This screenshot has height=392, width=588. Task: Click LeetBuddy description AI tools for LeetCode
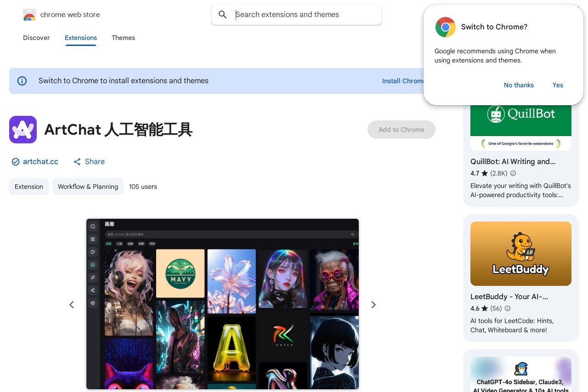pos(512,325)
